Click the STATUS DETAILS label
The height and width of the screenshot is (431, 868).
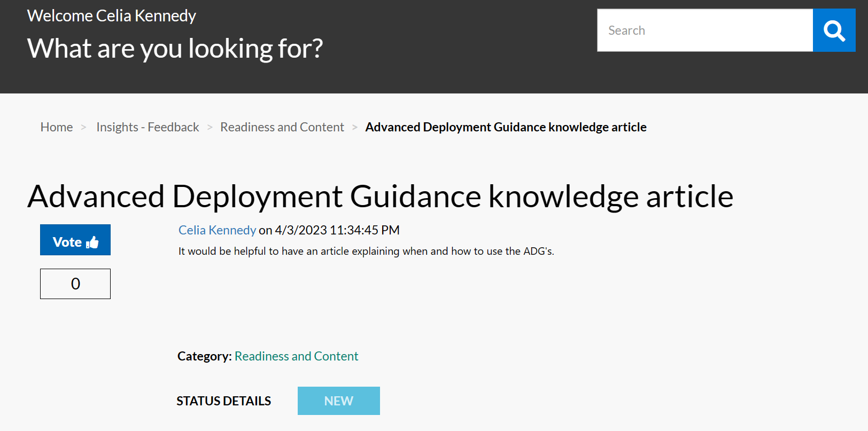(224, 401)
